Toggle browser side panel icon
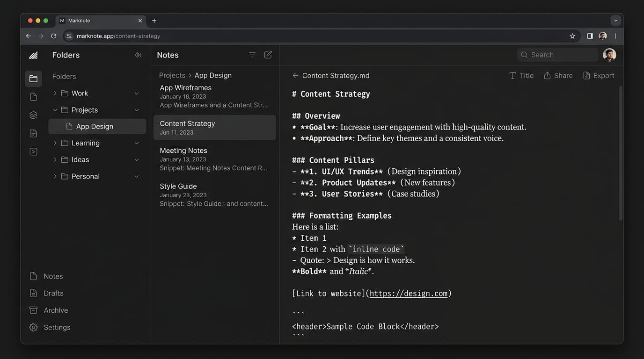Viewport: 644px width, 359px height. tap(590, 36)
